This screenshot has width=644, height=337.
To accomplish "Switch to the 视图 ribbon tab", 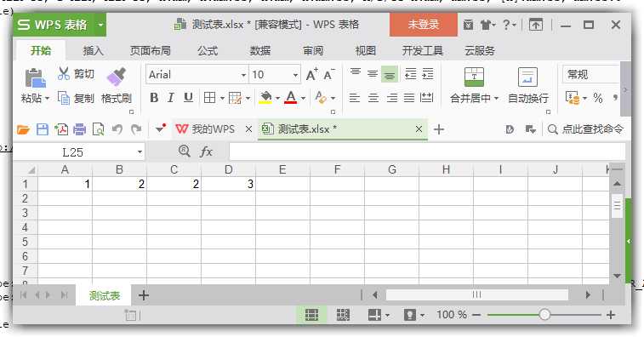I will click(x=366, y=50).
